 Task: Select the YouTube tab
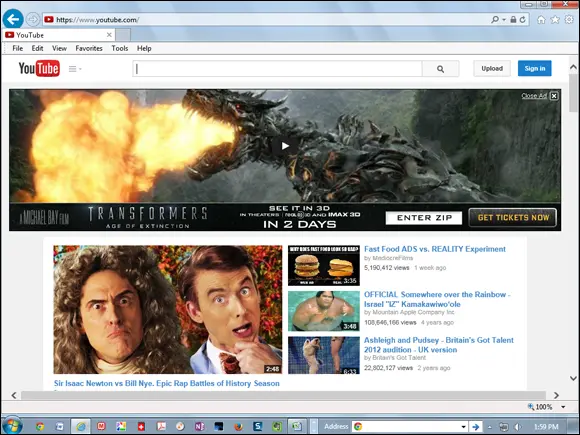tap(58, 35)
